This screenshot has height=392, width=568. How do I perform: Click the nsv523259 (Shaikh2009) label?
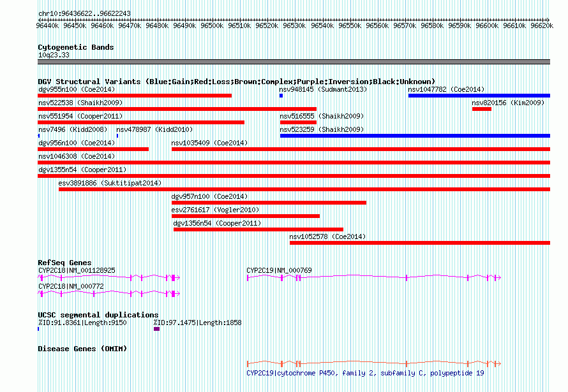pos(322,129)
